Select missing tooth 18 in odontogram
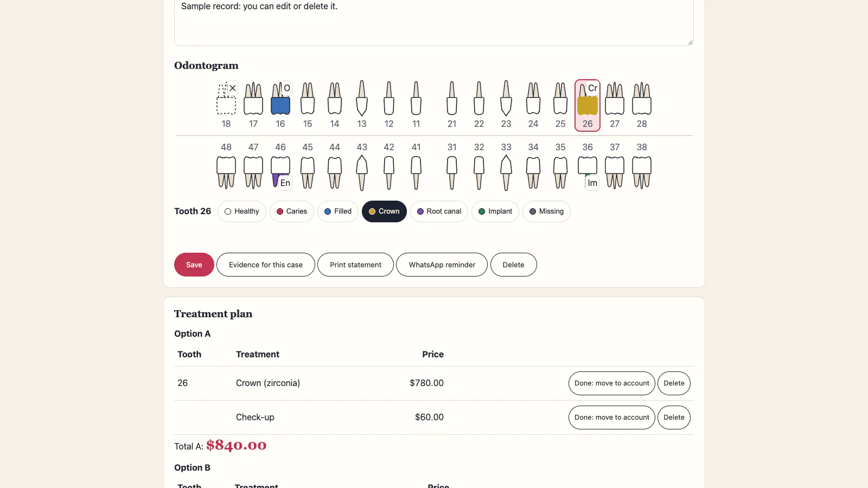Image resolution: width=868 pixels, height=488 pixels. pyautogui.click(x=226, y=105)
